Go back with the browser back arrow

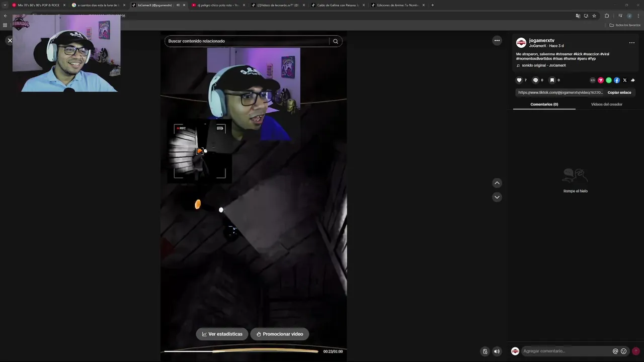5,16
